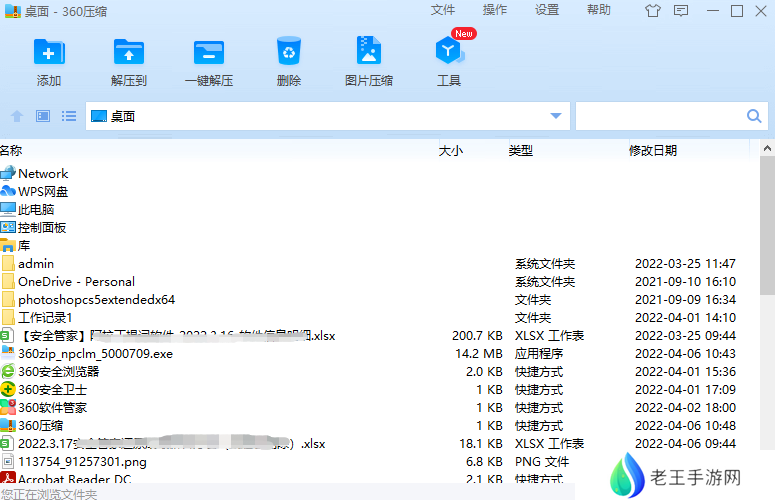Click the 200.7 KB size cell
The width and height of the screenshot is (775, 500).
click(477, 335)
